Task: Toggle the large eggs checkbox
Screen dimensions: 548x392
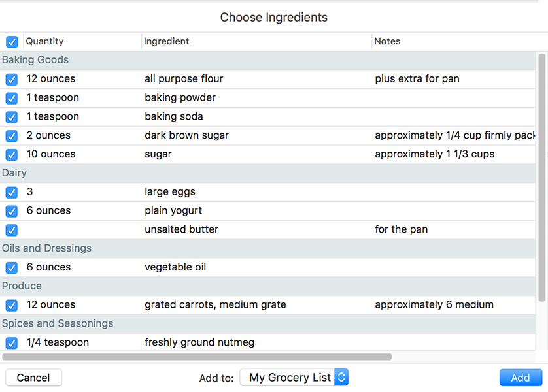Action: click(11, 191)
